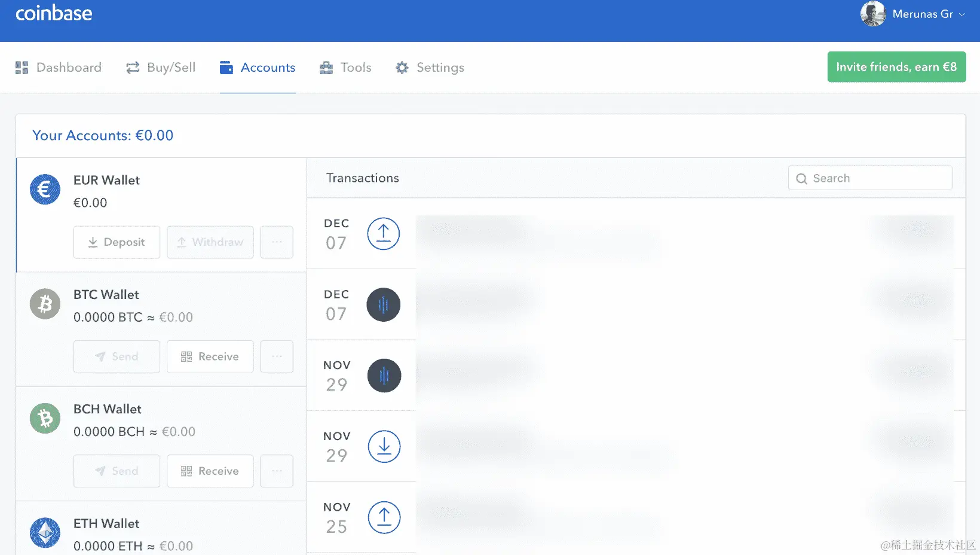
Task: Open the Tools tab
Action: pyautogui.click(x=345, y=68)
